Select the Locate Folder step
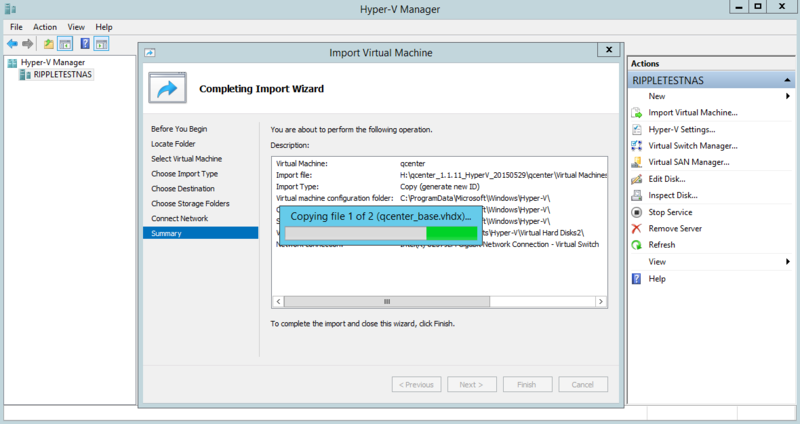 click(x=173, y=144)
